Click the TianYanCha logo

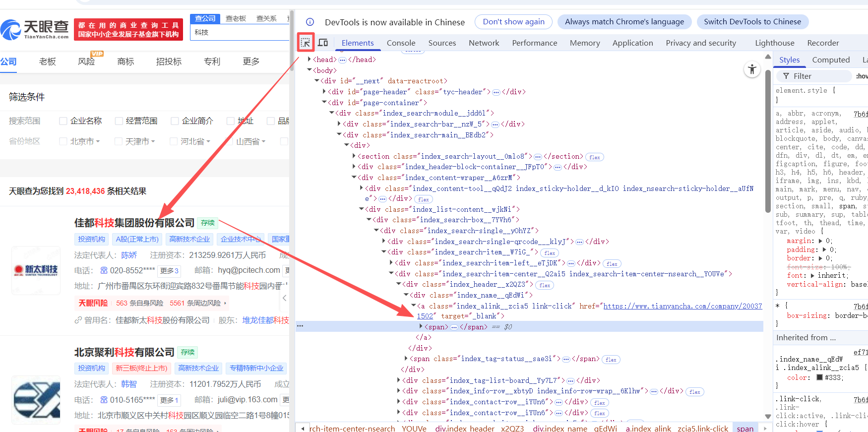(35, 29)
